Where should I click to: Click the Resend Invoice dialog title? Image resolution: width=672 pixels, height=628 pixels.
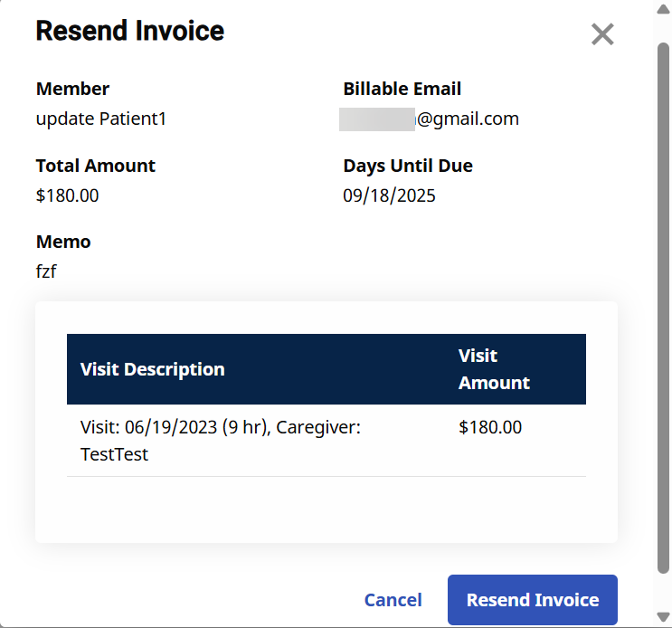(x=129, y=31)
